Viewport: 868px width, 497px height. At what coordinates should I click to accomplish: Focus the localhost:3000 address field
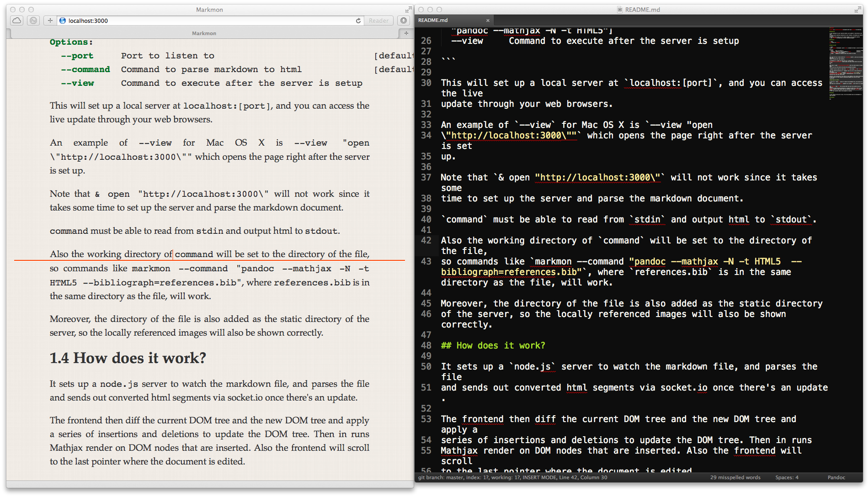210,21
